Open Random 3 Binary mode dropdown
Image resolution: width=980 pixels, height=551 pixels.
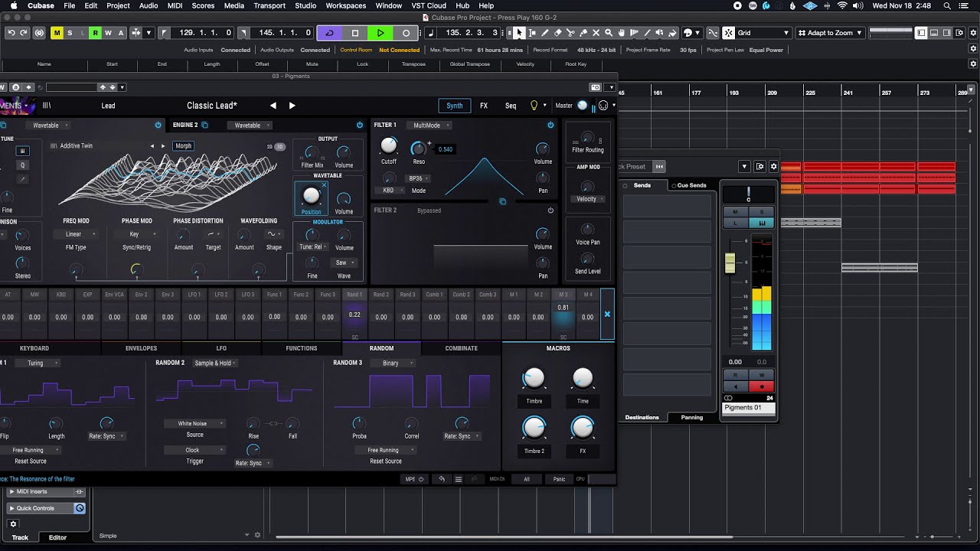click(394, 363)
